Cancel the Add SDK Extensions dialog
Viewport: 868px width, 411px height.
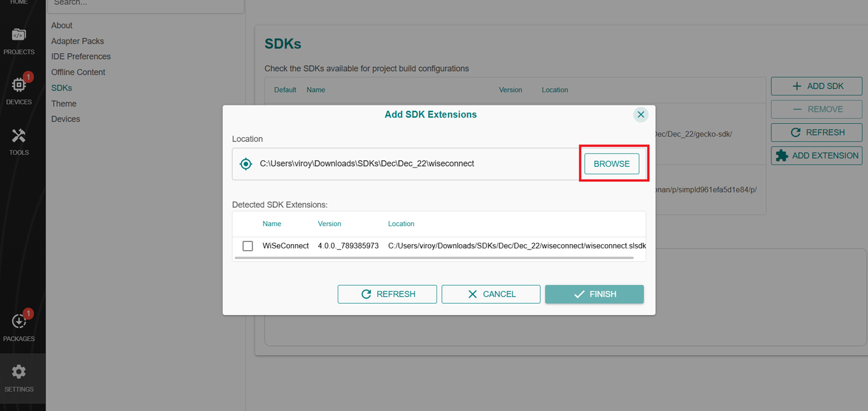click(x=491, y=294)
